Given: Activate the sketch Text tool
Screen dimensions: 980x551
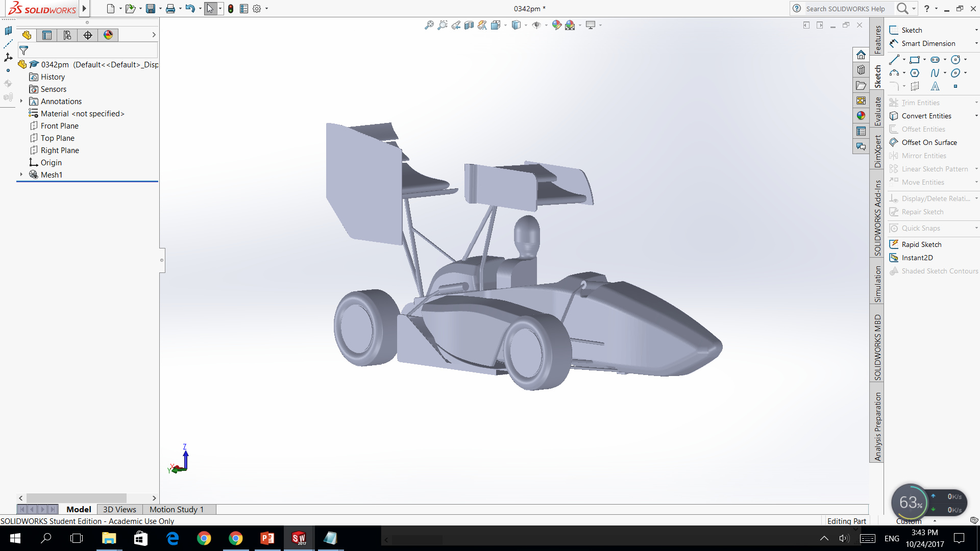Looking at the screenshot, I should [x=935, y=86].
